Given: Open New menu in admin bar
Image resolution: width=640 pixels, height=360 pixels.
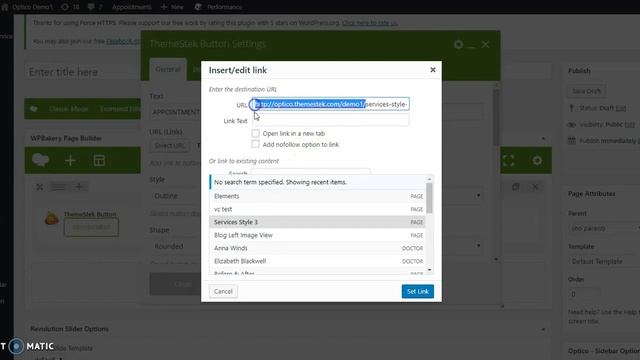Looking at the screenshot, I should click(x=172, y=7).
